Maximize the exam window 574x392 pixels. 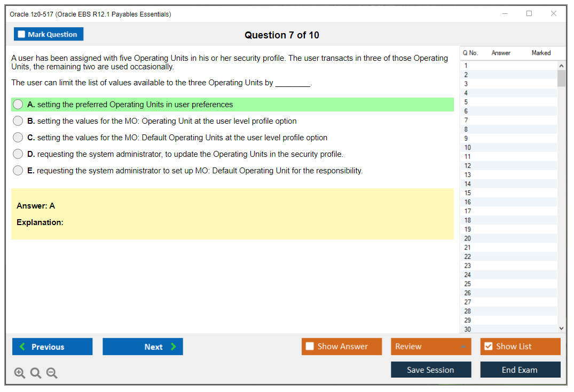pos(529,14)
